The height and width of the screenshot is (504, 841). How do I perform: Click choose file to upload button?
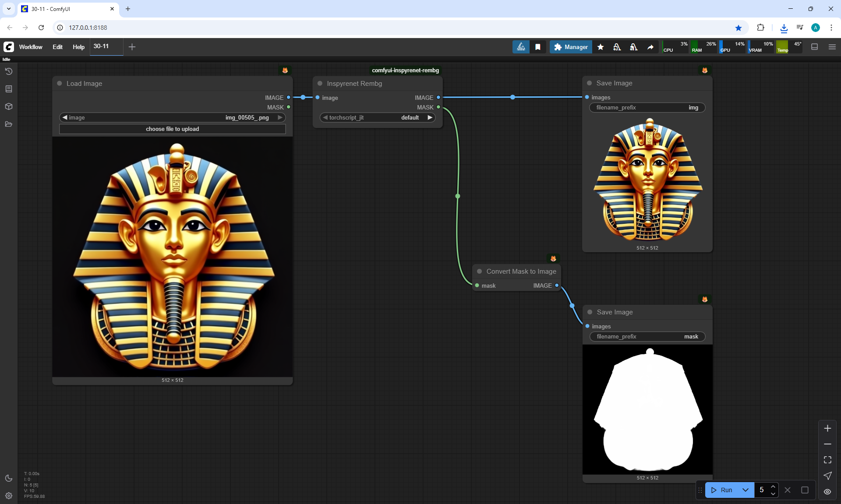click(x=172, y=129)
